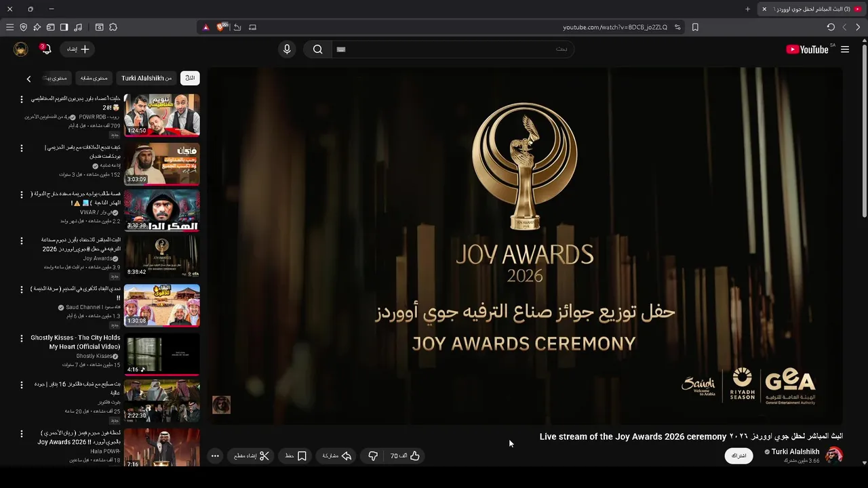Open options menu for the 8:38:42 Joy Awards stream

click(21, 241)
